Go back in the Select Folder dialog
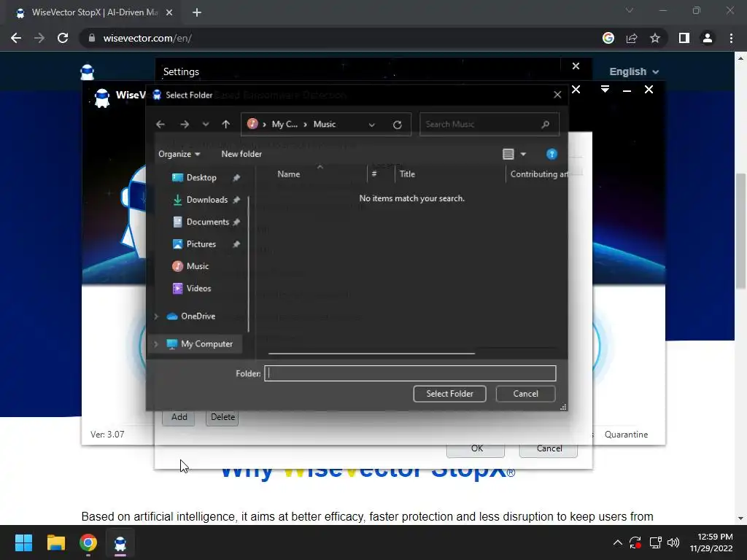 pos(160,124)
